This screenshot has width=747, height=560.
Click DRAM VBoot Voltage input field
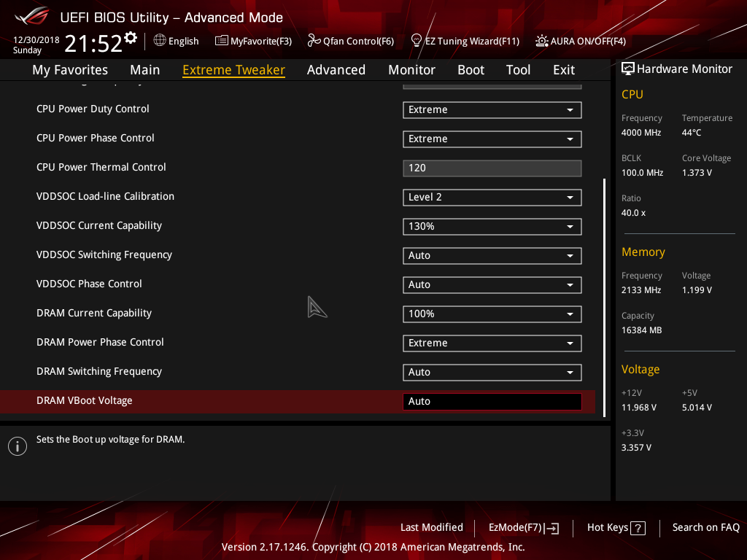pos(492,402)
